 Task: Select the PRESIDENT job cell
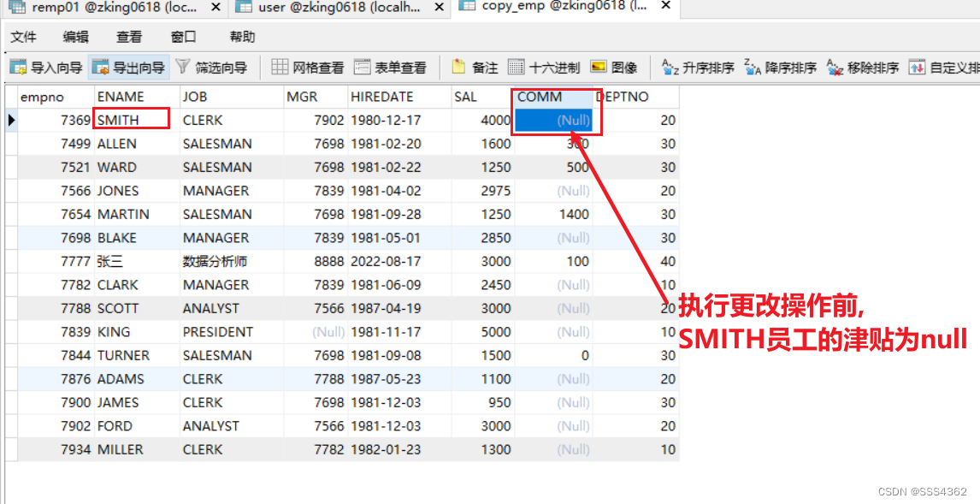point(232,331)
